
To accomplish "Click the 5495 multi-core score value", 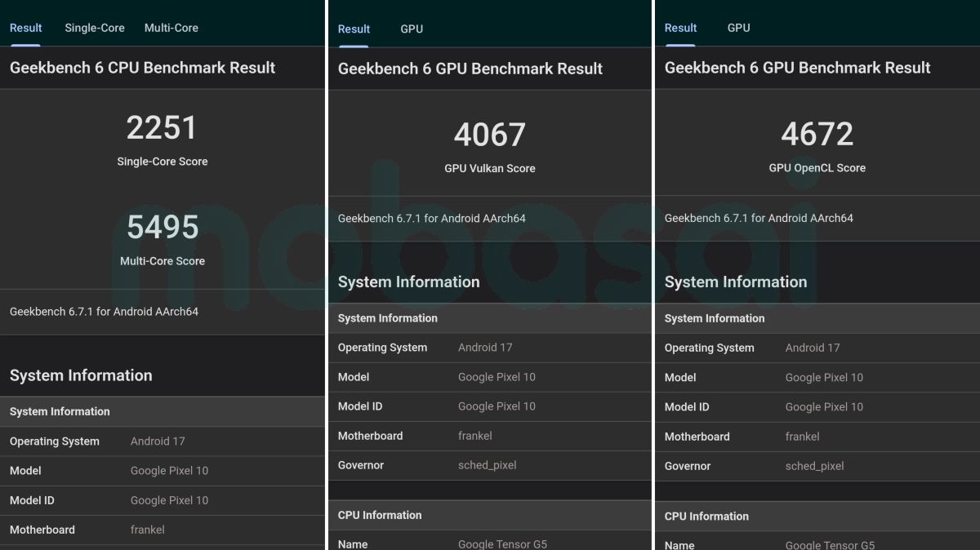I will pyautogui.click(x=162, y=227).
